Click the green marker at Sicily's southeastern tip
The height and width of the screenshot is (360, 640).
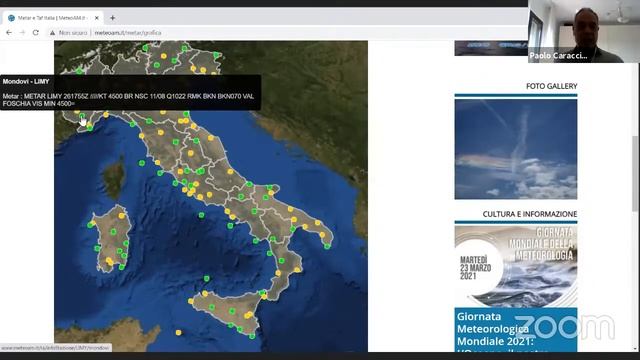click(252, 336)
